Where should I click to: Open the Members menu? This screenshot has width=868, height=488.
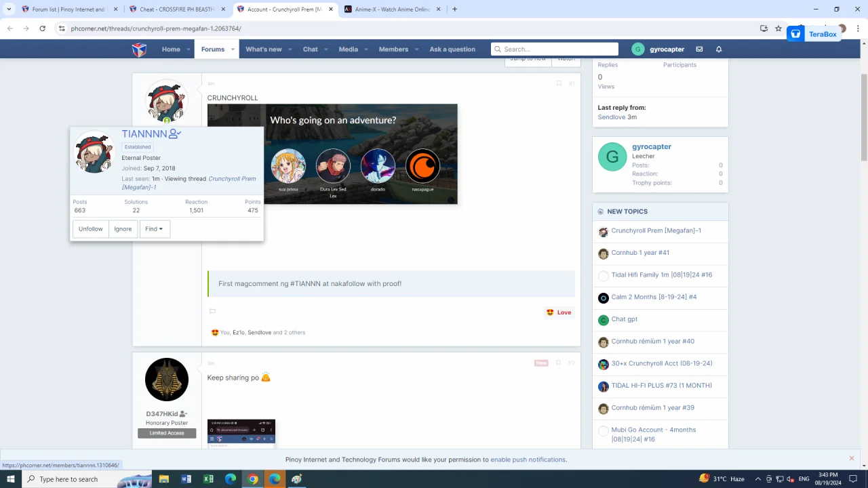pos(393,49)
